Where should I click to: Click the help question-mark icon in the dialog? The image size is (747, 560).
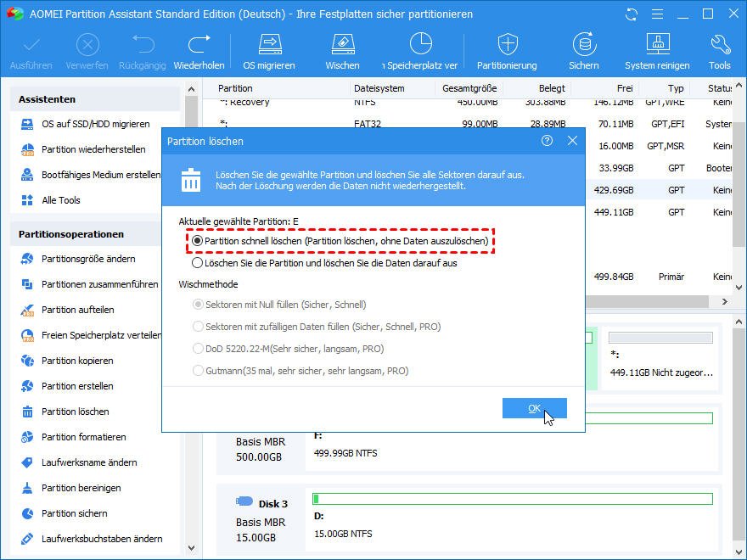coord(547,141)
